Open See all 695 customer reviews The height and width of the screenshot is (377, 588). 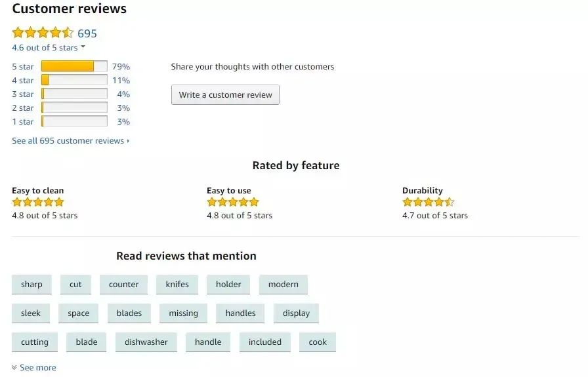tap(70, 141)
